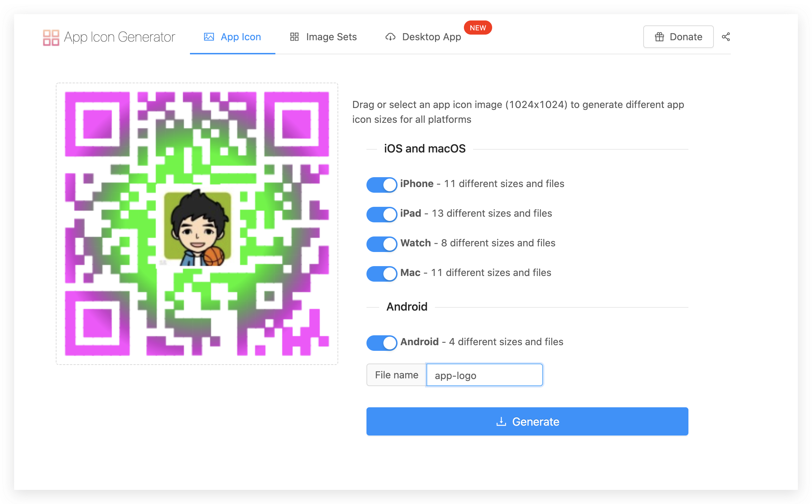The image size is (812, 504).
Task: Open the Image Sets tab
Action: pyautogui.click(x=323, y=37)
